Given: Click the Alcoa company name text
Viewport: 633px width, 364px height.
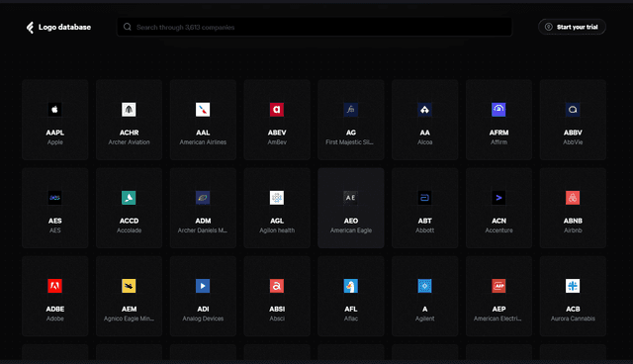Looking at the screenshot, I should 424,142.
